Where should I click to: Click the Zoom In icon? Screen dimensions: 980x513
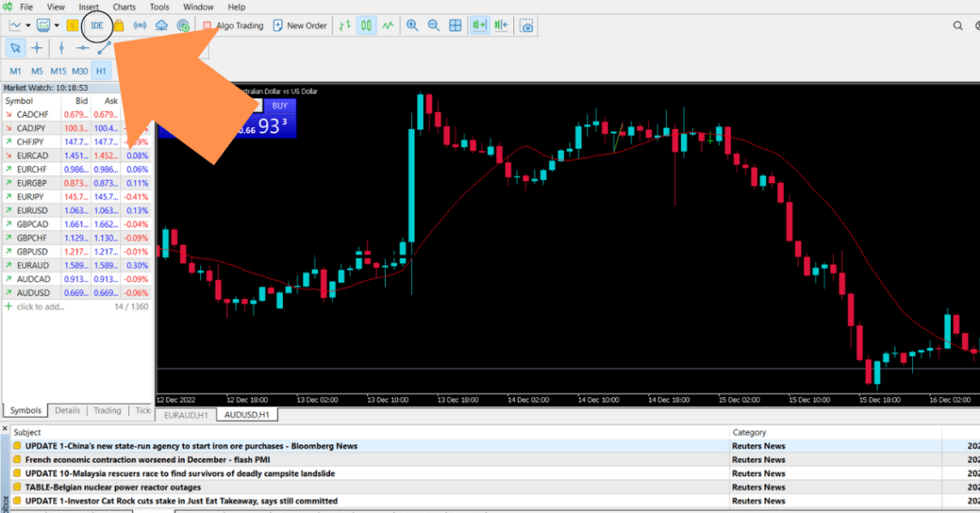tap(412, 25)
